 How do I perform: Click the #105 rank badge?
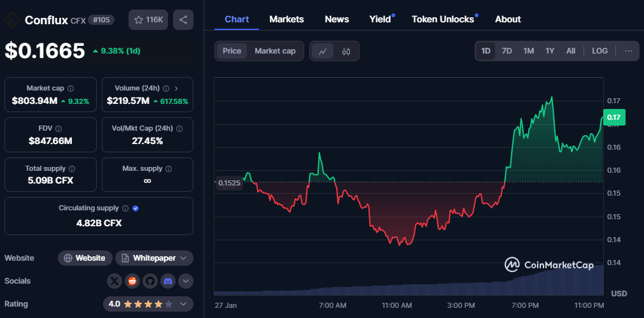pyautogui.click(x=101, y=20)
